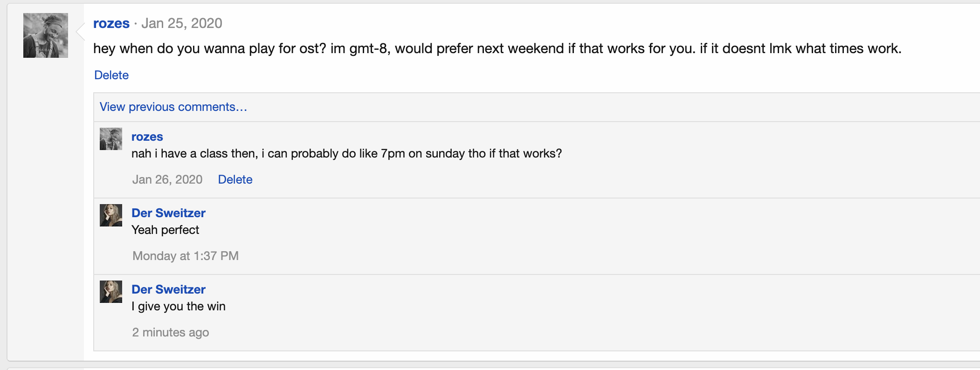Click the Monday at 1:37 PM timestamp

pyautogui.click(x=186, y=256)
